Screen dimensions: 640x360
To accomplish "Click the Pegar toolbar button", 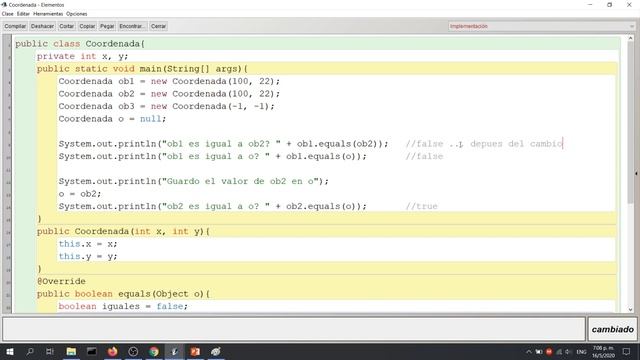I will pyautogui.click(x=107, y=26).
